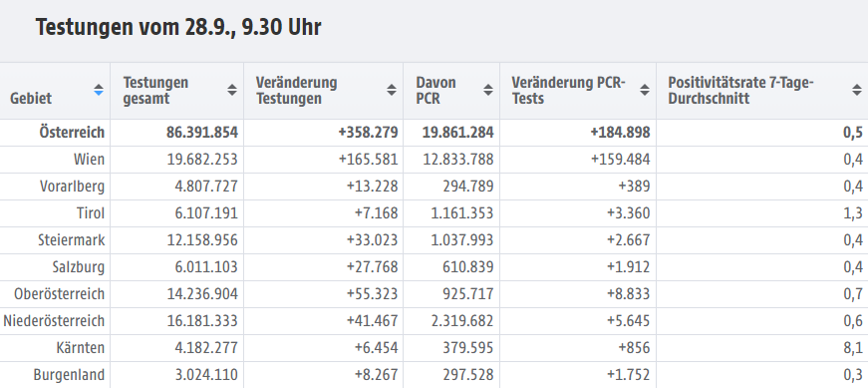Click the Davon PCR header label
Viewport: 868px width, 388px height.
coord(435,91)
